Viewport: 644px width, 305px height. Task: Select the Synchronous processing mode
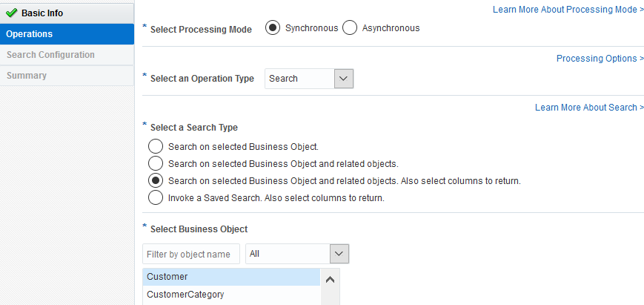[x=273, y=28]
